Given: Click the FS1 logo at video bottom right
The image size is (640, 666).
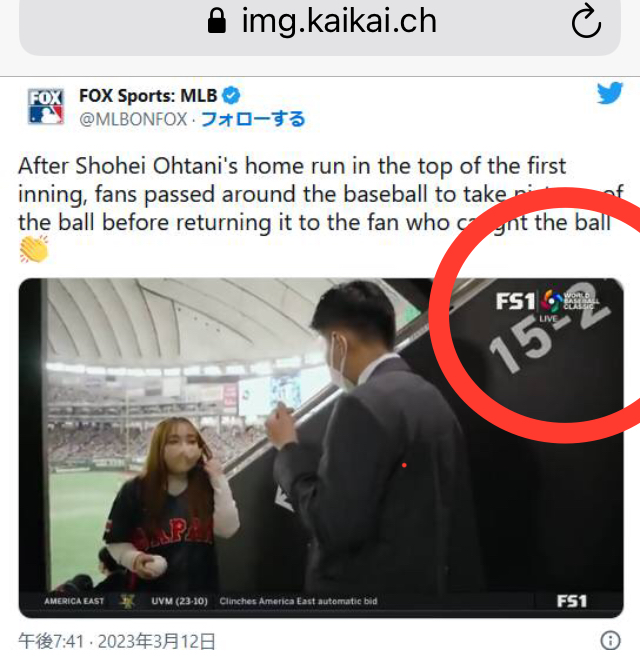Looking at the screenshot, I should (x=572, y=601).
